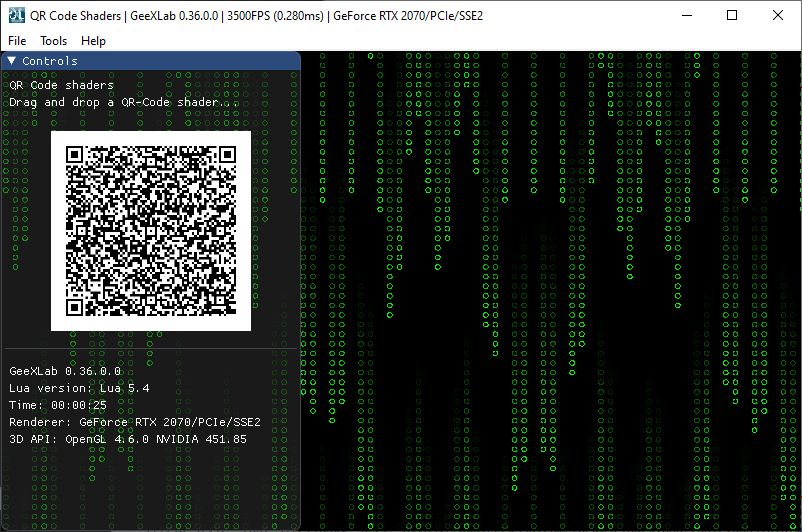
Task: Click the 'GeeXLab 0.36.0.0' version line
Action: pyautogui.click(x=65, y=371)
